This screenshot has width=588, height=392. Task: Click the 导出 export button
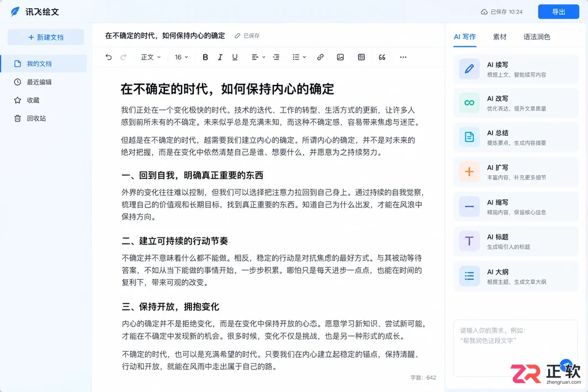[x=558, y=12]
